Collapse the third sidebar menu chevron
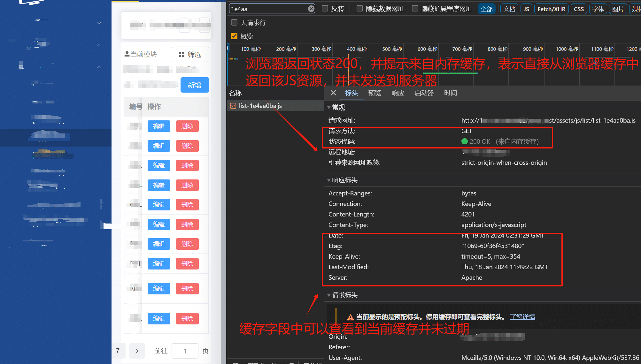The width and height of the screenshot is (641, 364). click(x=99, y=66)
